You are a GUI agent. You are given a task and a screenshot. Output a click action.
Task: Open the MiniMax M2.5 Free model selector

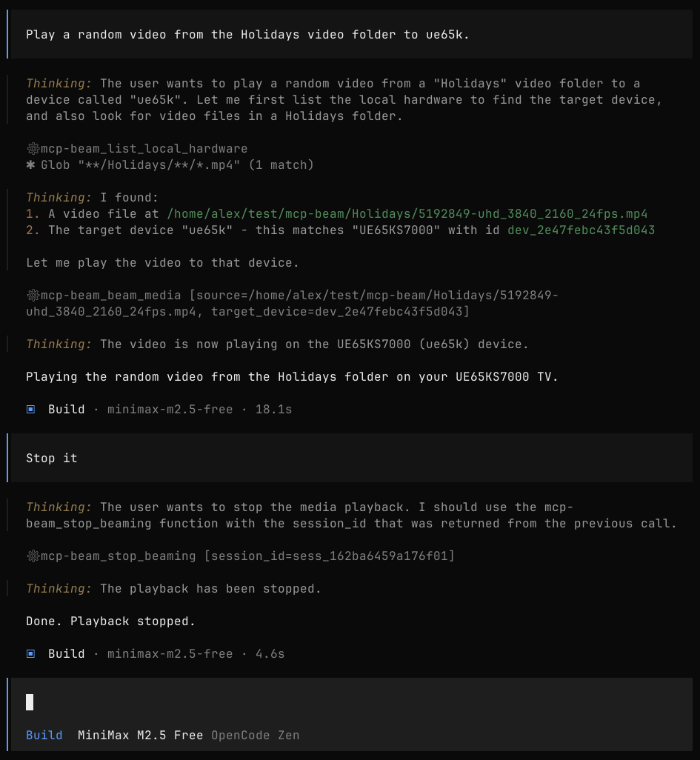(x=141, y=736)
